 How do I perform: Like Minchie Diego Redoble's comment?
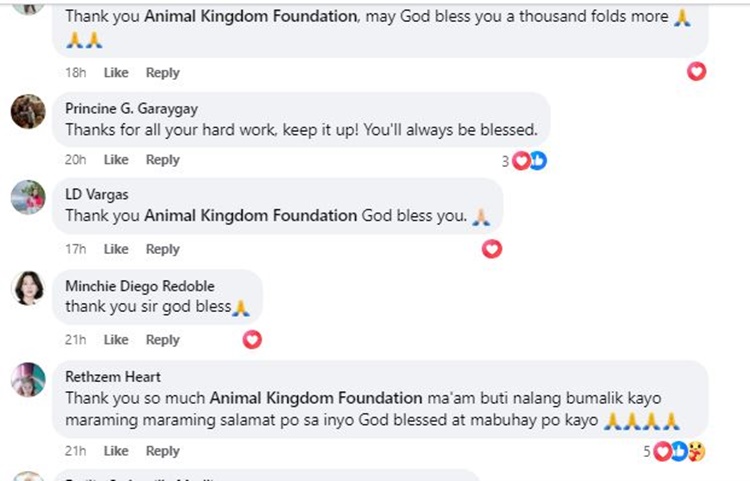116,340
